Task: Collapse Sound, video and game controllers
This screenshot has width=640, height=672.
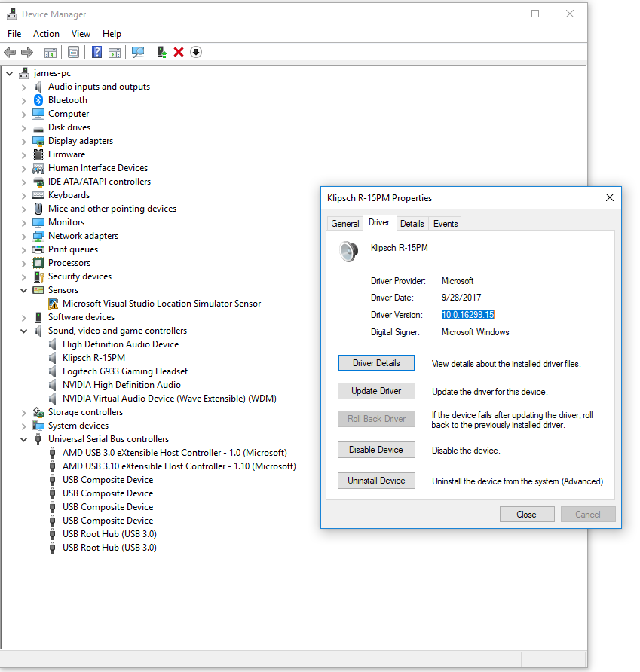Action: coord(23,331)
